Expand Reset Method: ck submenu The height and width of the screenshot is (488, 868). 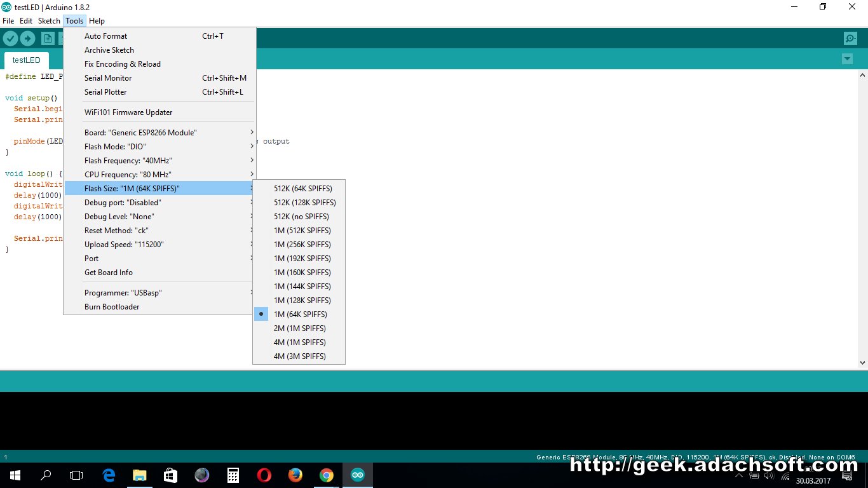[x=159, y=231]
